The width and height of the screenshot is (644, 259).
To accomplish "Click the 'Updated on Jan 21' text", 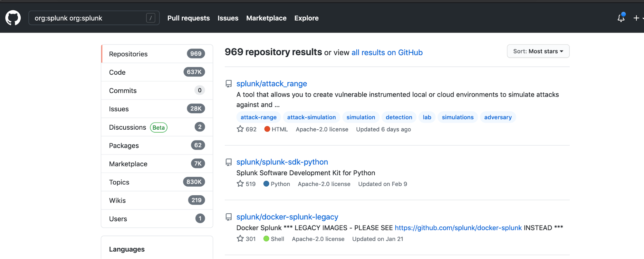I will tap(378, 239).
